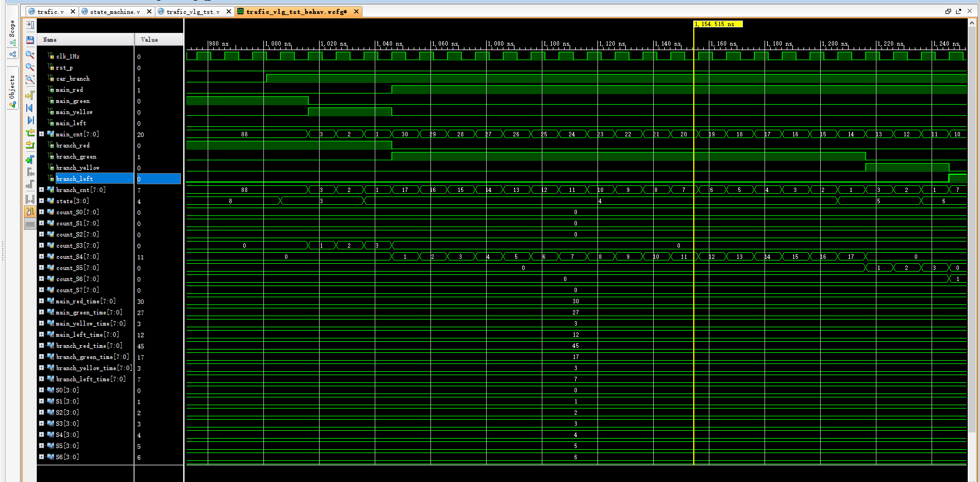This screenshot has height=482, width=980.
Task: Select the main_red signal
Action: (69, 90)
